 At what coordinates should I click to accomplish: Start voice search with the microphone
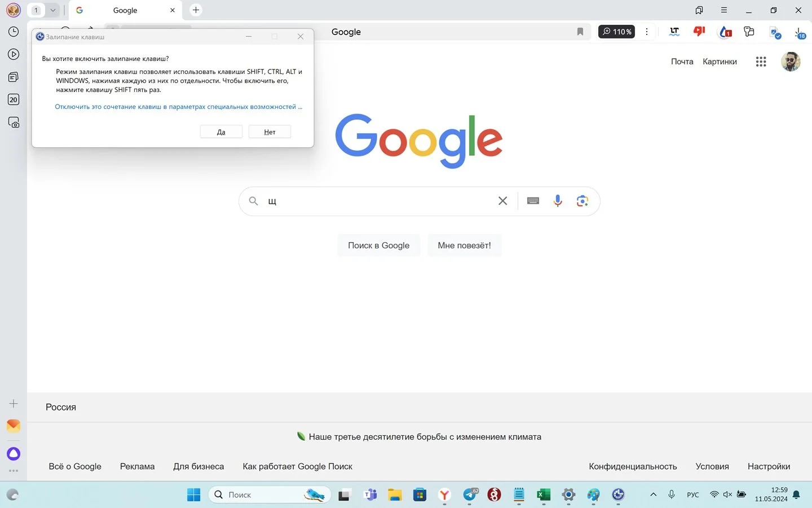(558, 201)
